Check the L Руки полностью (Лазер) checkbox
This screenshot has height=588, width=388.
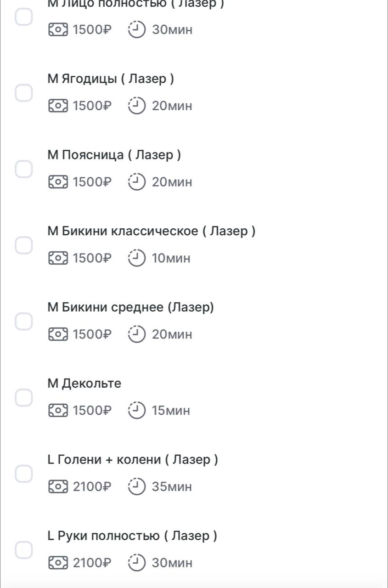24,550
